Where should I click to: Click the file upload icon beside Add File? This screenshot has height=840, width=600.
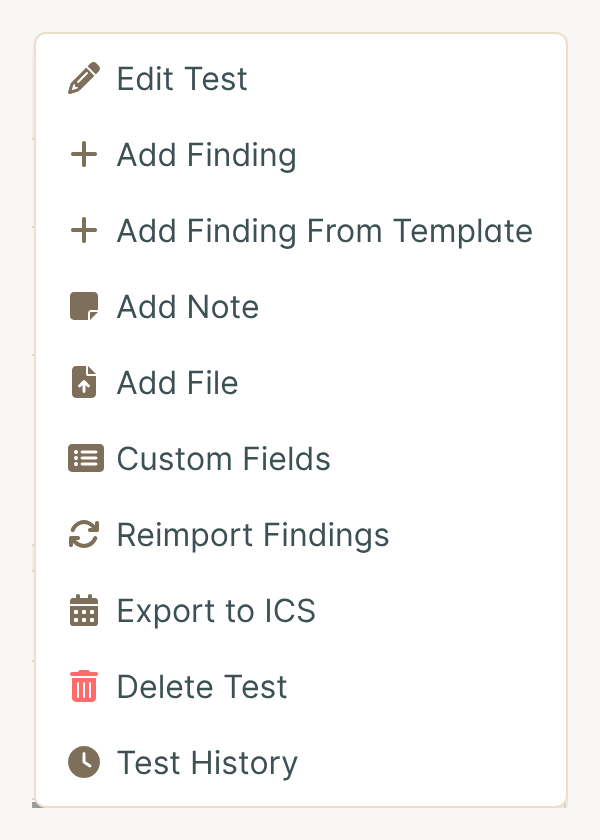coord(84,382)
